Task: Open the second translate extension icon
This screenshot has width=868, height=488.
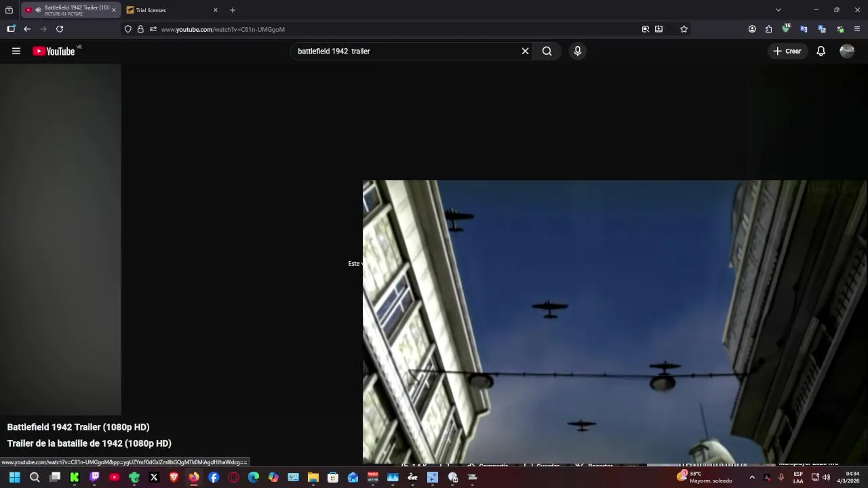Action: point(822,29)
